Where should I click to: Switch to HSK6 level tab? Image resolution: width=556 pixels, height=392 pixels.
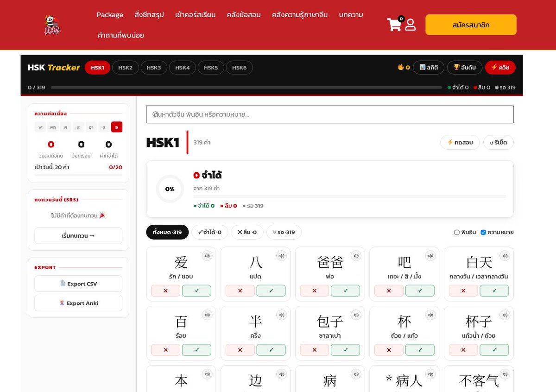click(x=240, y=68)
